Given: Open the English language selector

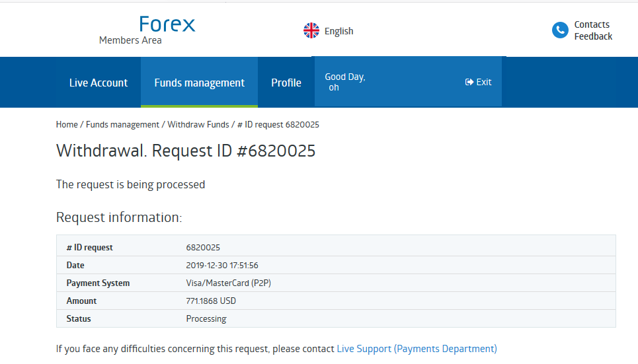Looking at the screenshot, I should click(x=339, y=31).
